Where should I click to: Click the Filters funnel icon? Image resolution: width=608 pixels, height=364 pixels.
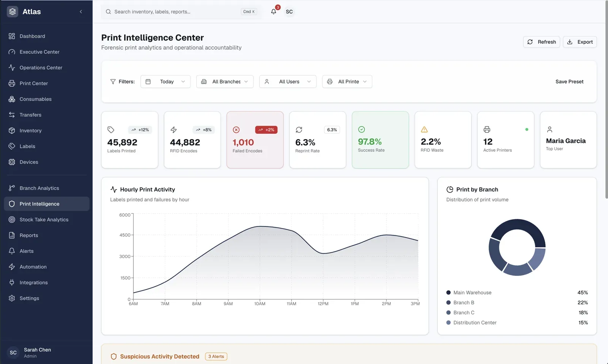pyautogui.click(x=113, y=82)
